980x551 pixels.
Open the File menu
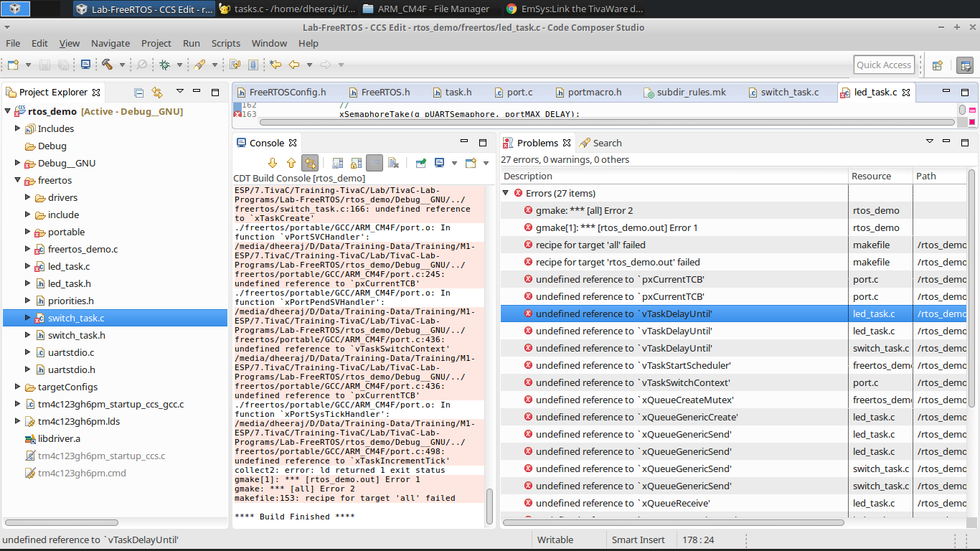click(x=13, y=43)
